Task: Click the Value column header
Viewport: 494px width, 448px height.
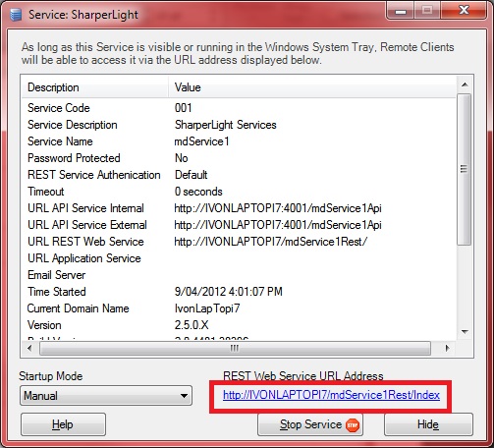Action: (312, 87)
